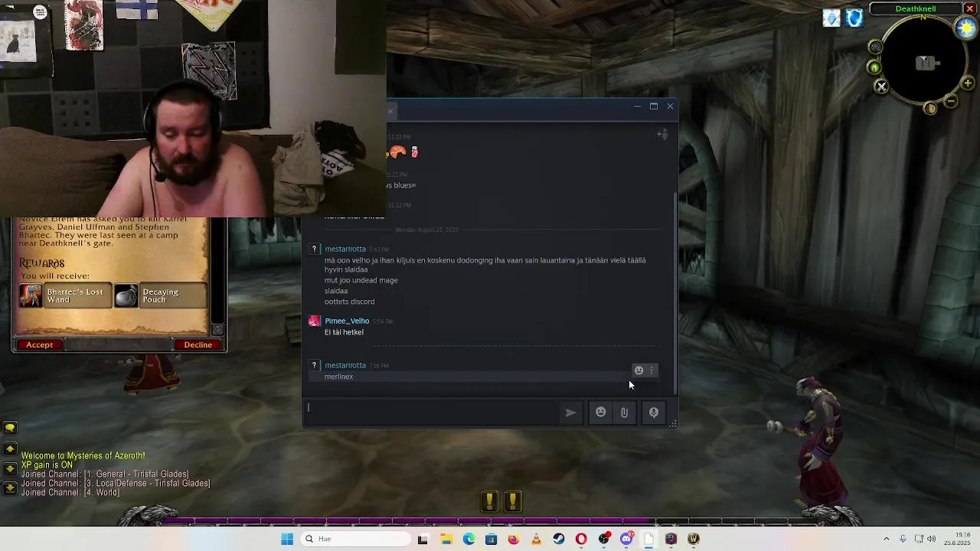Open the emoji picker in chat input

click(x=601, y=412)
